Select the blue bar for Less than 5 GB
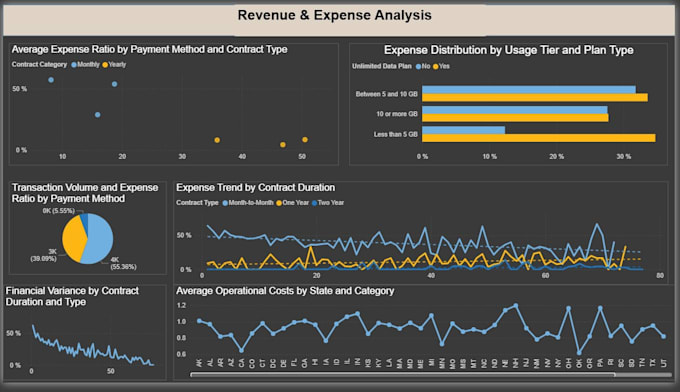680x392 pixels. (464, 130)
